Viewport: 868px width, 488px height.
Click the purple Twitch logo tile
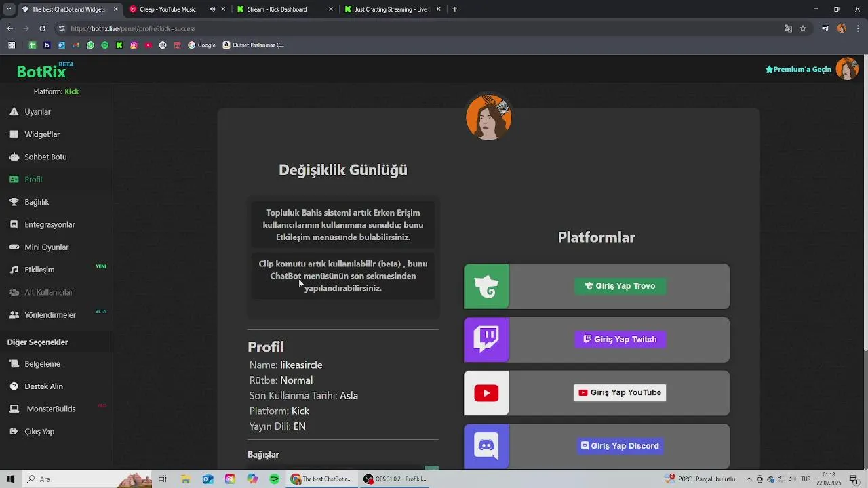click(486, 340)
